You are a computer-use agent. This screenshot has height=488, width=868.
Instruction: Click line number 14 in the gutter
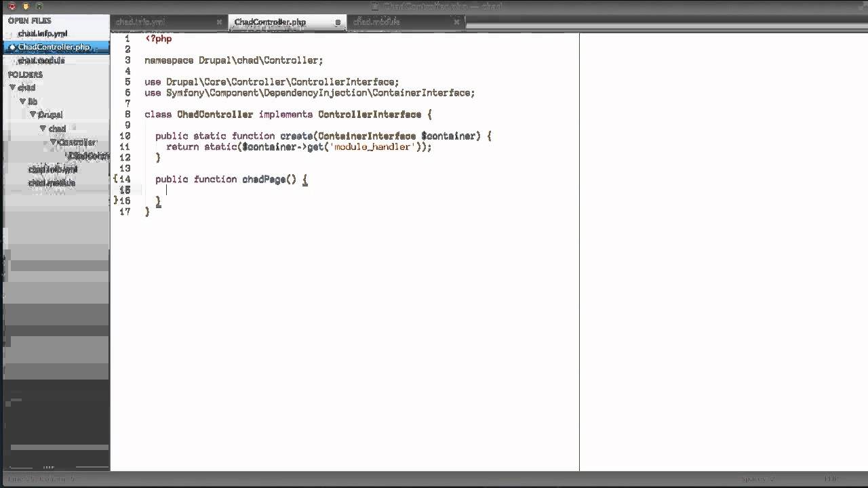pos(125,180)
